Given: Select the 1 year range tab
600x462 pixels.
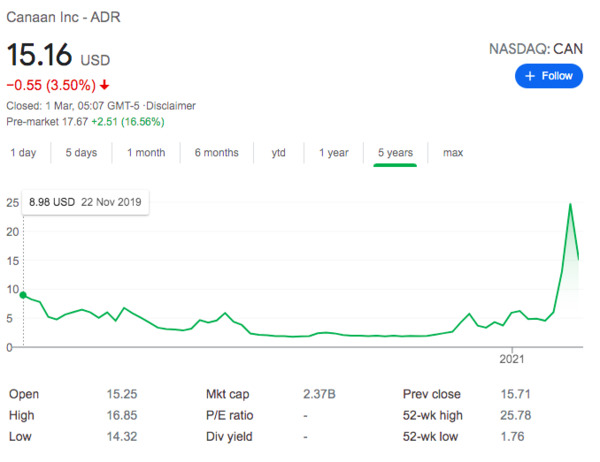Looking at the screenshot, I should [334, 152].
